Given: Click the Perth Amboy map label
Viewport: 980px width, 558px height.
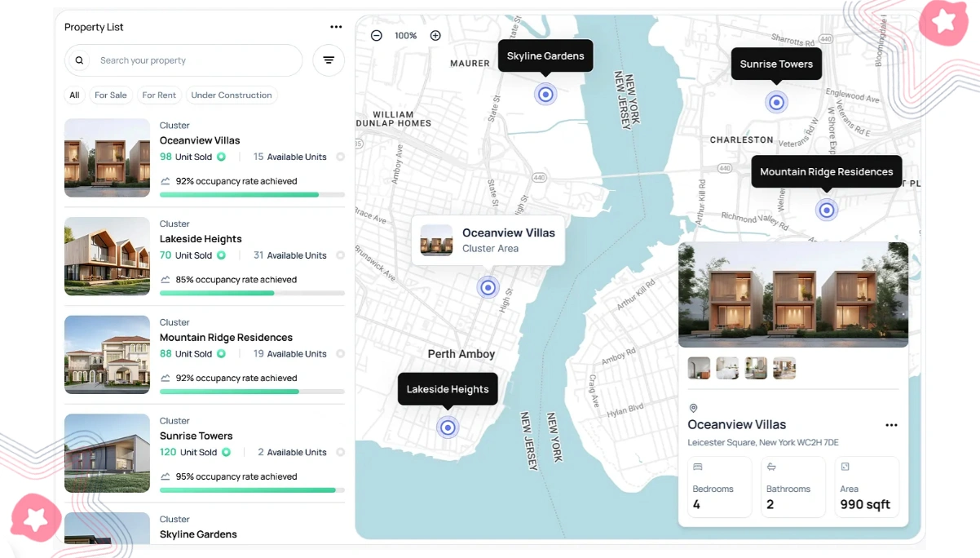Looking at the screenshot, I should coord(461,354).
